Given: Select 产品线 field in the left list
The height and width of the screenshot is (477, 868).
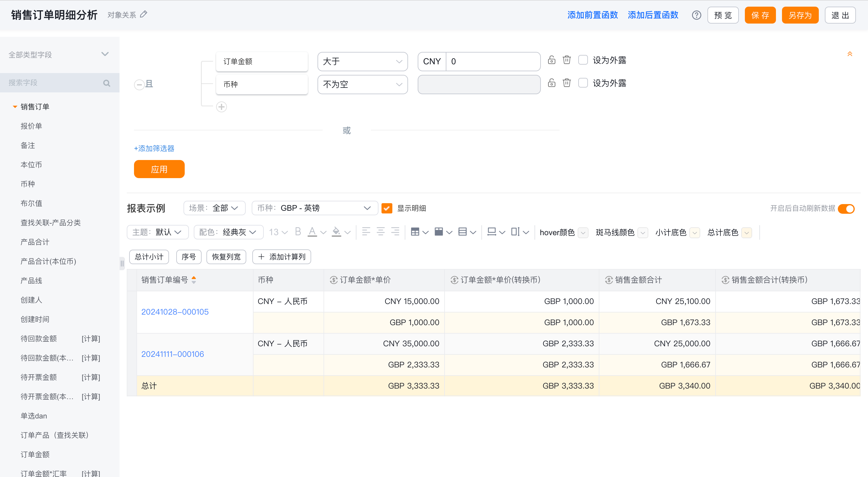Looking at the screenshot, I should pyautogui.click(x=31, y=280).
